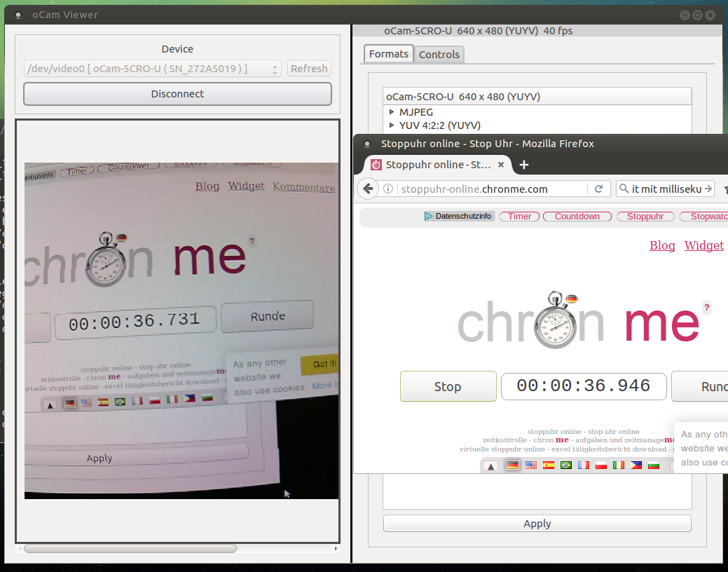Viewport: 728px width, 572px height.
Task: Expand the YUV 4:2:2 (YUYV) tree node
Action: tap(392, 125)
